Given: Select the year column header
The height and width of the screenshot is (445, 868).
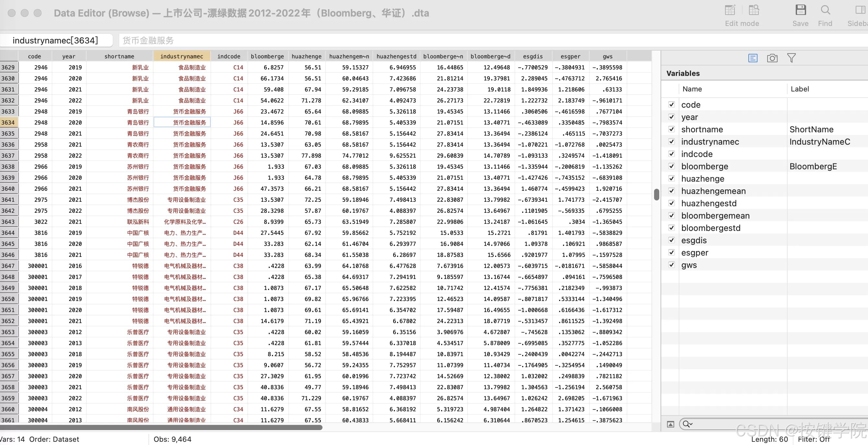Looking at the screenshot, I should coord(69,56).
